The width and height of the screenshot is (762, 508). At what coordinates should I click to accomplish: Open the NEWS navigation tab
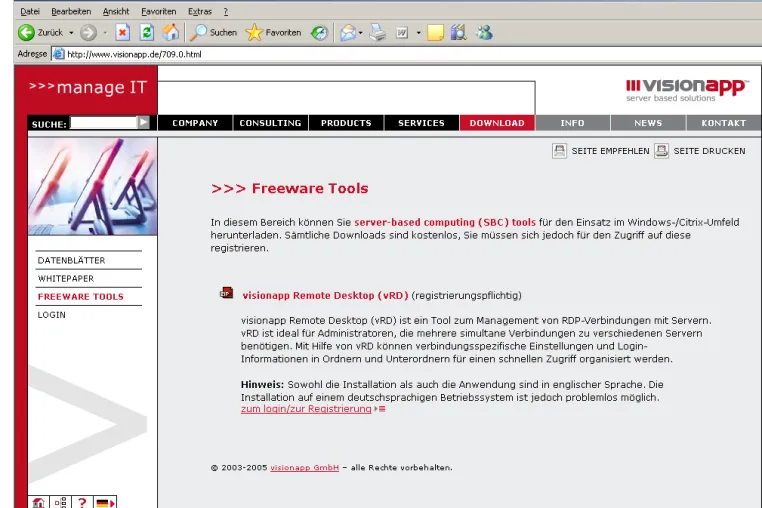(648, 123)
